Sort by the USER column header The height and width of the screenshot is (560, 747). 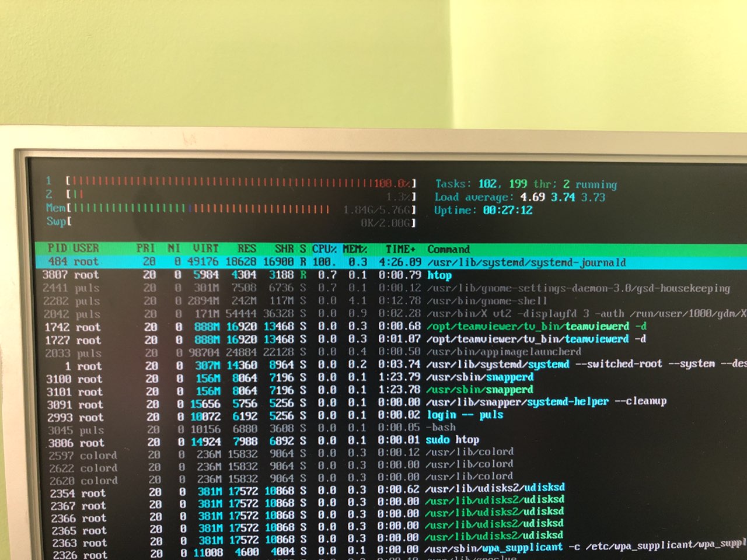coord(86,248)
